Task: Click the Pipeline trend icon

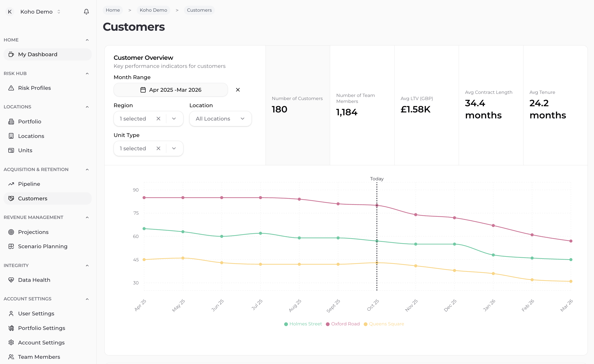Action: tap(11, 184)
